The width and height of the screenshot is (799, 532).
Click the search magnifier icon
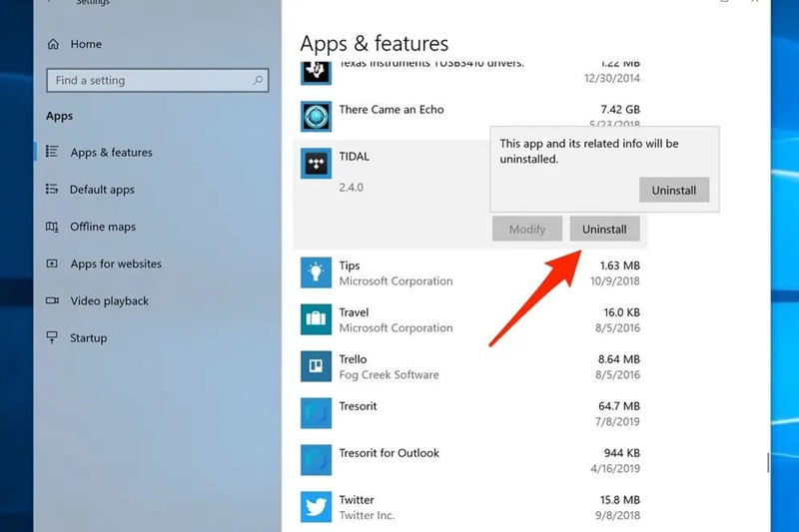(258, 80)
